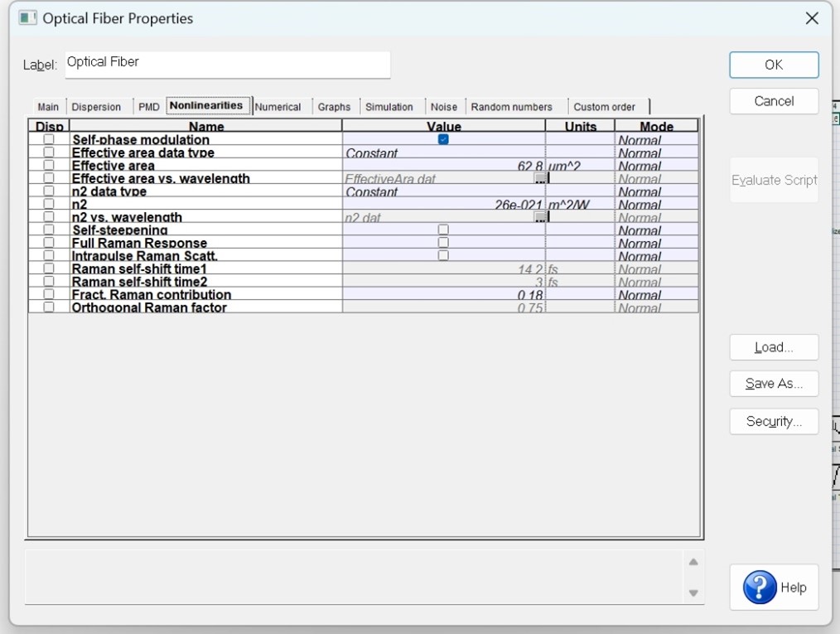Click the Load... button

click(774, 347)
